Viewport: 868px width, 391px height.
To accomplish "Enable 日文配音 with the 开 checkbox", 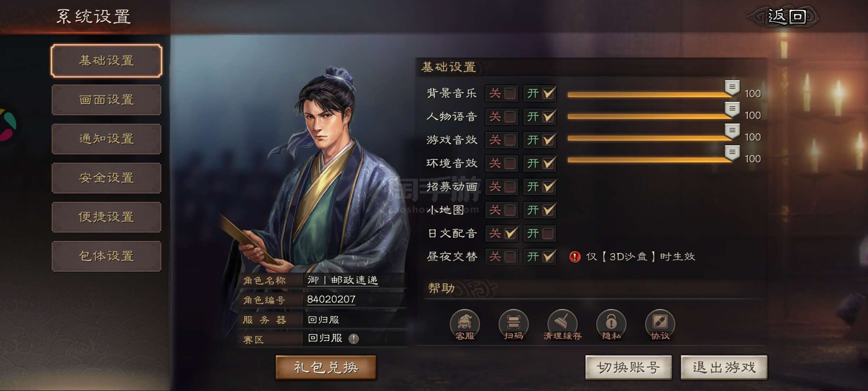I will click(540, 234).
